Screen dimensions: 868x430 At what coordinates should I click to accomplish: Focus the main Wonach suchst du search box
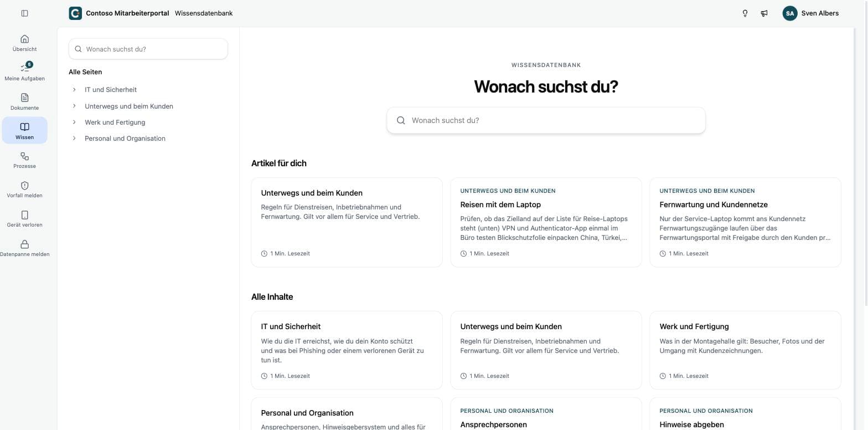(x=546, y=120)
